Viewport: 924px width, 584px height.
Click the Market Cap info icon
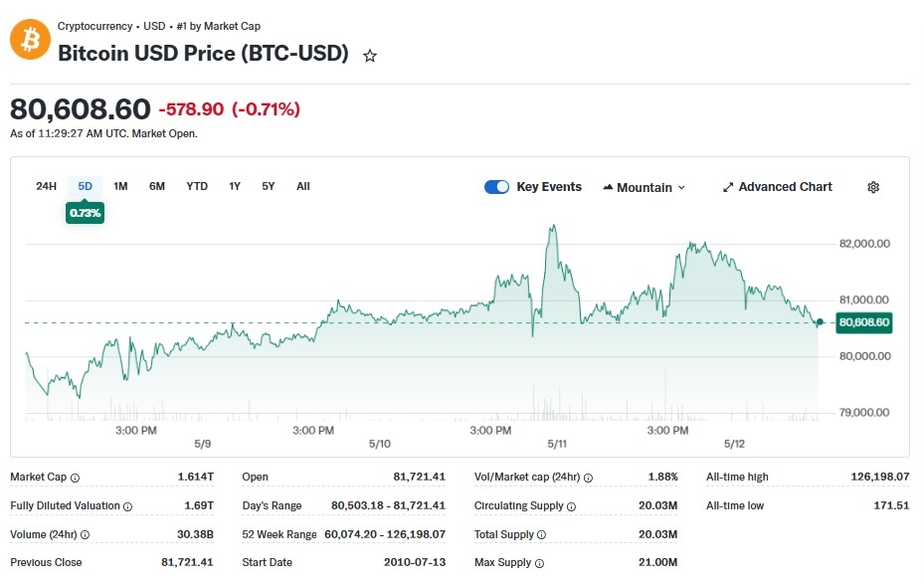(75, 478)
